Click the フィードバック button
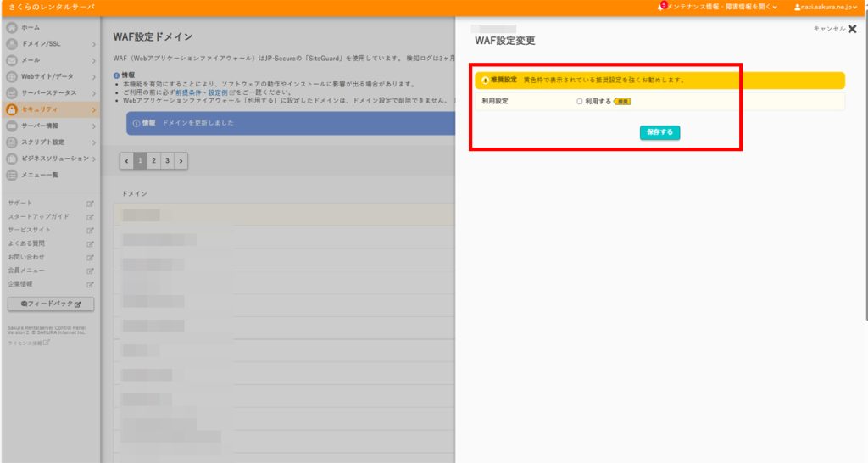The width and height of the screenshot is (868, 463). point(51,304)
